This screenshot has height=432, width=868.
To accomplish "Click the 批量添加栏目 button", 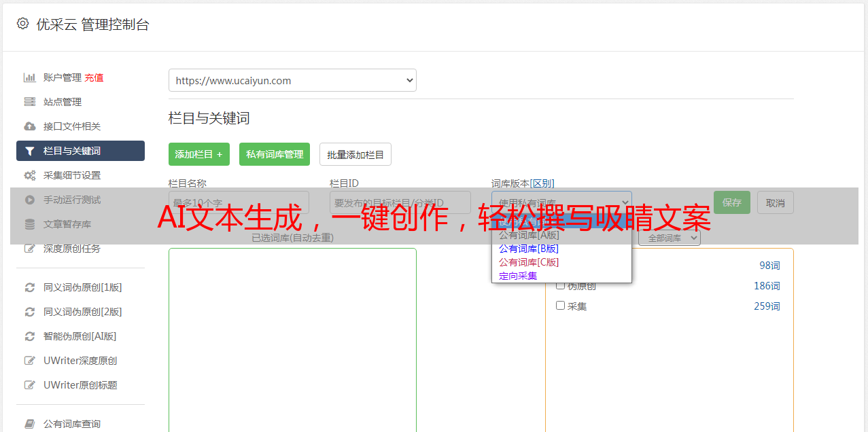I will (x=355, y=154).
